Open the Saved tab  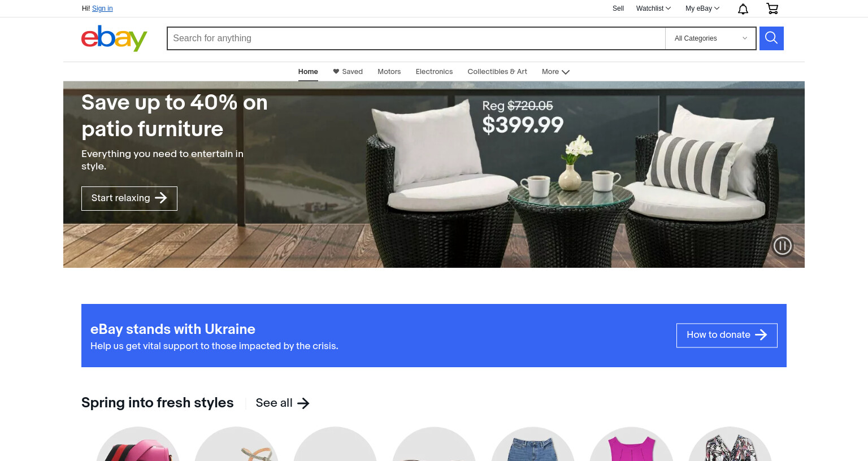pos(348,72)
